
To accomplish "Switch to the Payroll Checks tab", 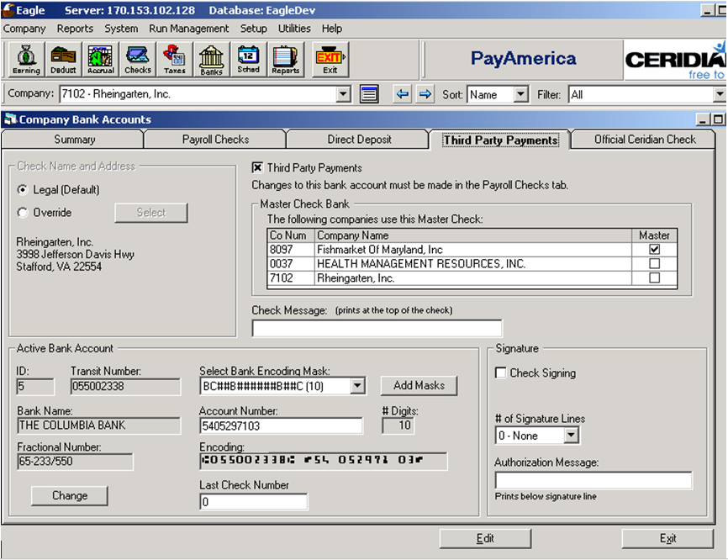I will (x=215, y=140).
